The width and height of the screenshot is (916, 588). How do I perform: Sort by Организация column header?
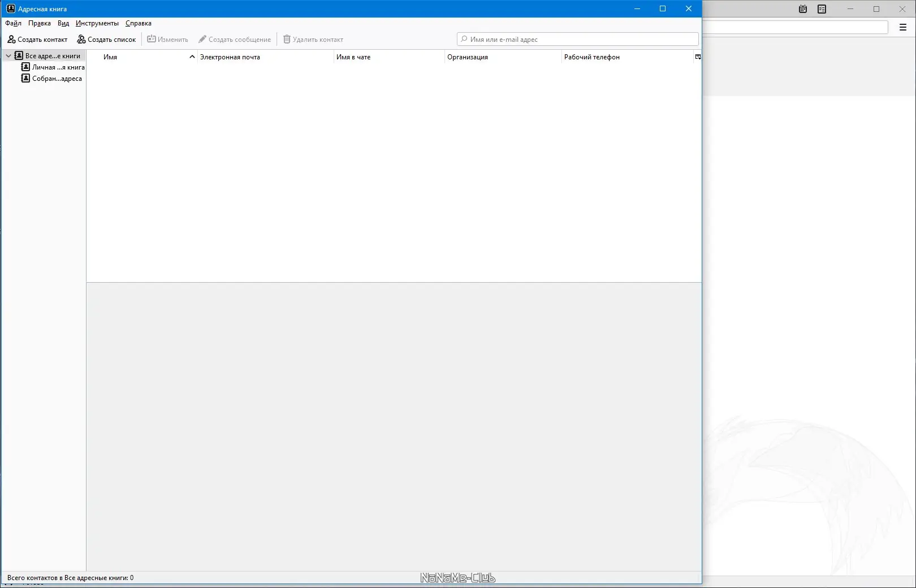(x=503, y=57)
